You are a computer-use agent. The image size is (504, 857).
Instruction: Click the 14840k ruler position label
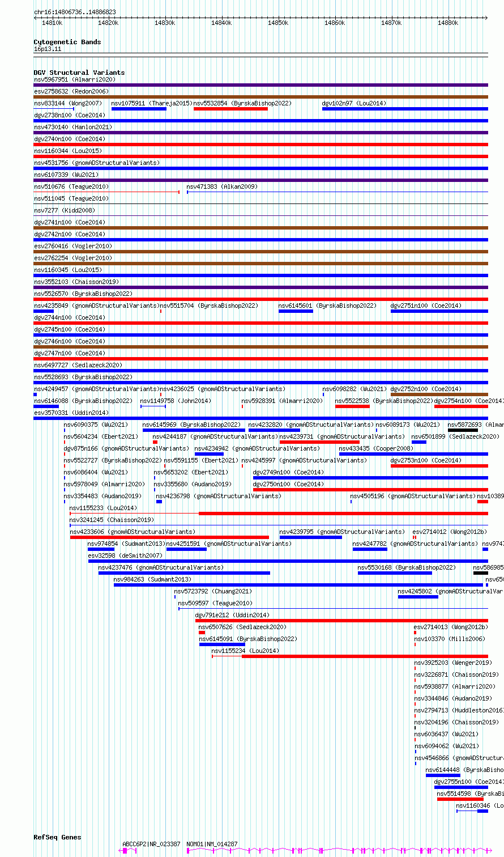221,23
